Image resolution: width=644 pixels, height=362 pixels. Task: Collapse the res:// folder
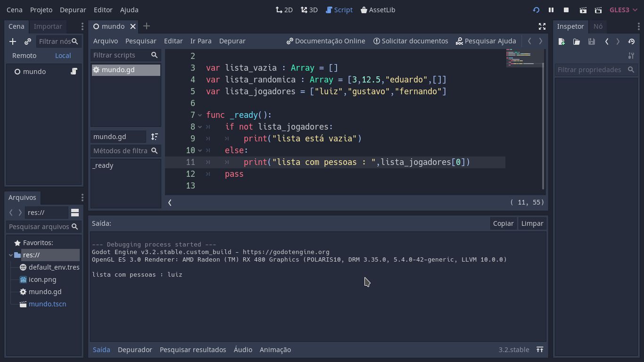11,255
